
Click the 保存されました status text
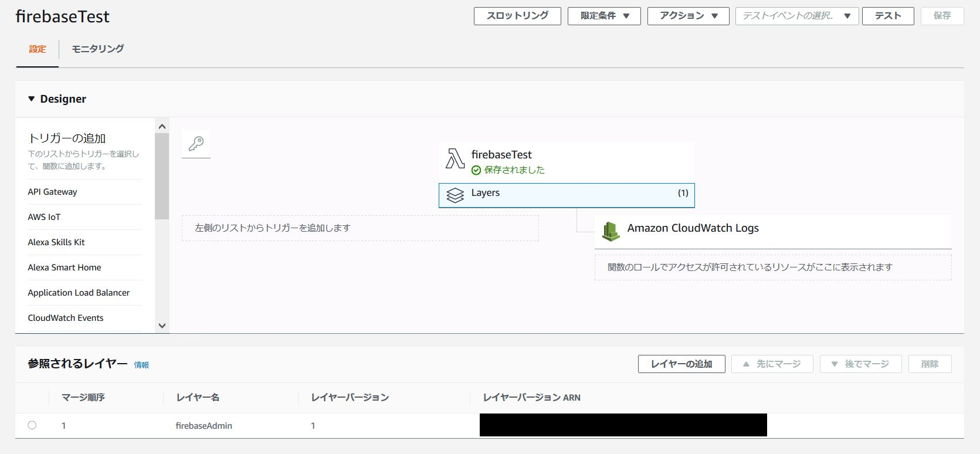pyautogui.click(x=514, y=170)
